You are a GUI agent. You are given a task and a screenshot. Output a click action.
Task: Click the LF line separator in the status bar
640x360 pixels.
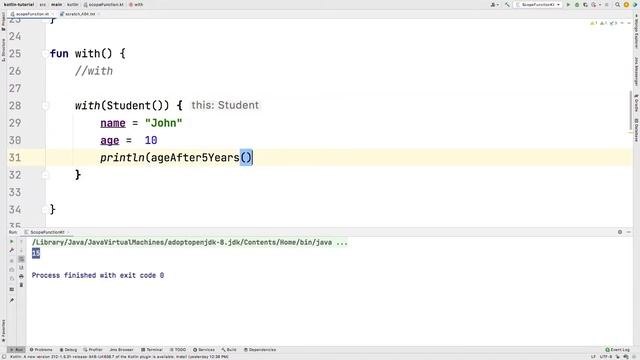click(x=593, y=357)
